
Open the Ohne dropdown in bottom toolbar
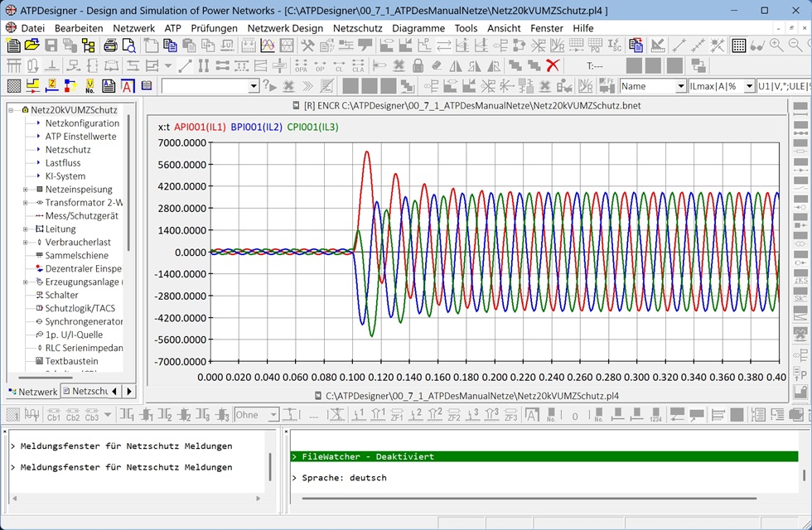[273, 415]
